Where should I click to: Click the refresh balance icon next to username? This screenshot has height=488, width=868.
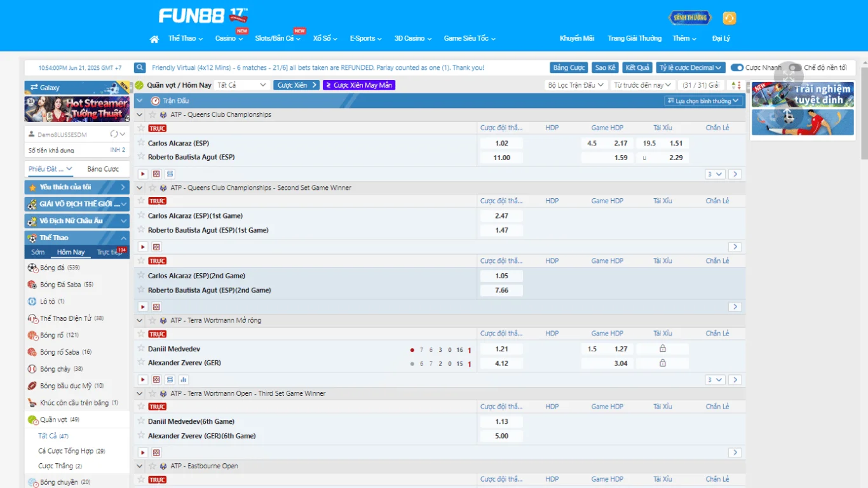click(114, 134)
